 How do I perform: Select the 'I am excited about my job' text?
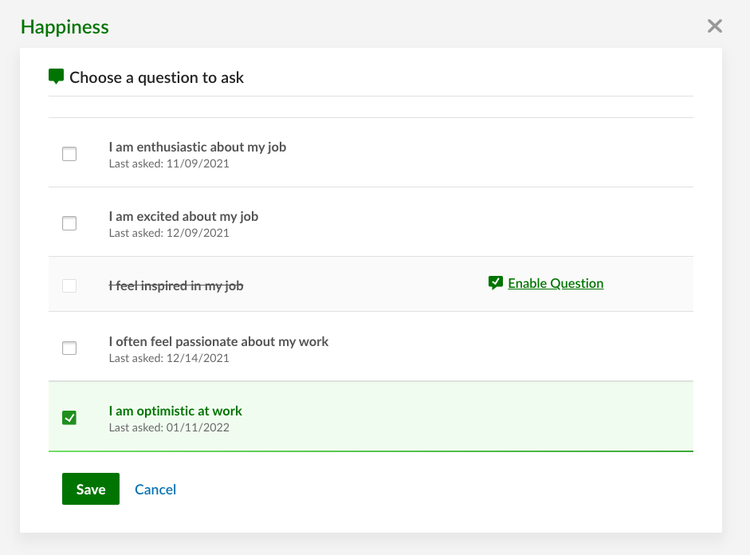click(x=183, y=216)
